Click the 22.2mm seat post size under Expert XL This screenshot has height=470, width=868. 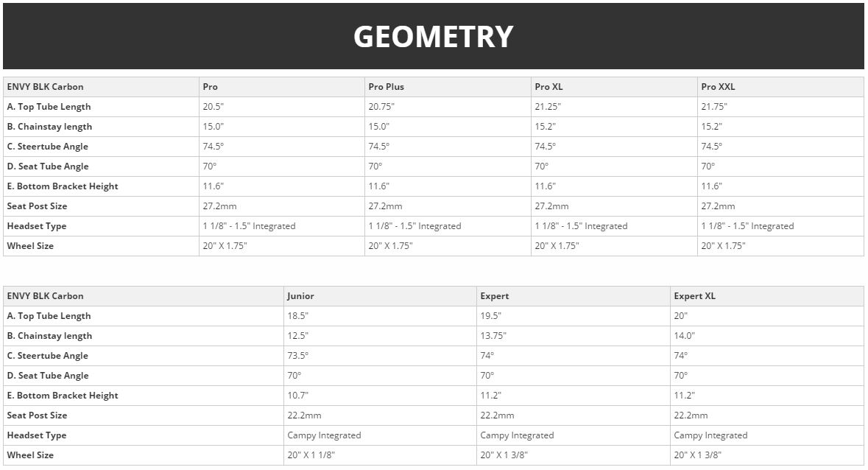point(691,415)
